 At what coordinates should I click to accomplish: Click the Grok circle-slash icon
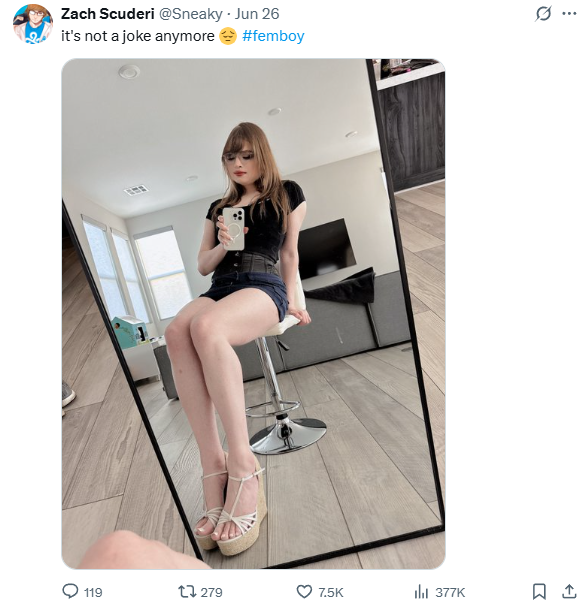tap(543, 14)
